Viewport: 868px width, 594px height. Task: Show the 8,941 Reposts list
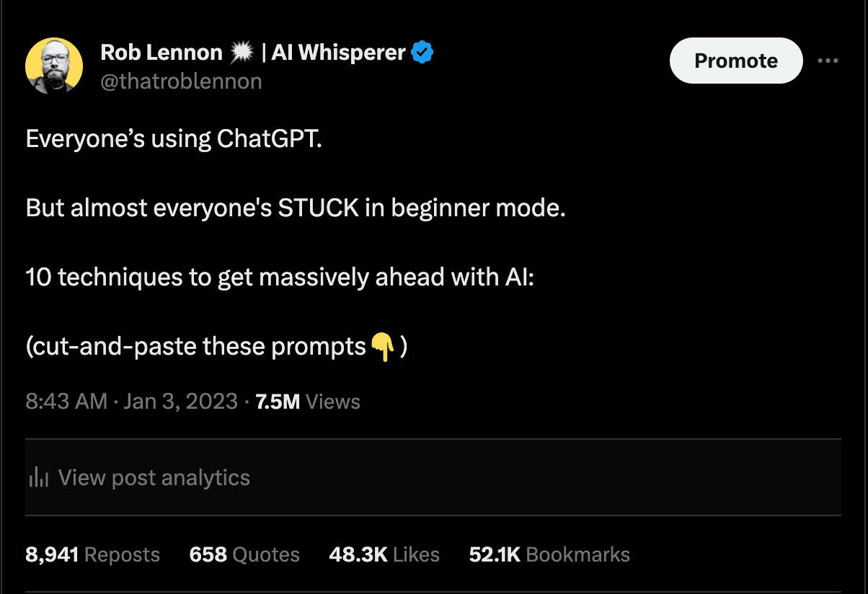[92, 554]
